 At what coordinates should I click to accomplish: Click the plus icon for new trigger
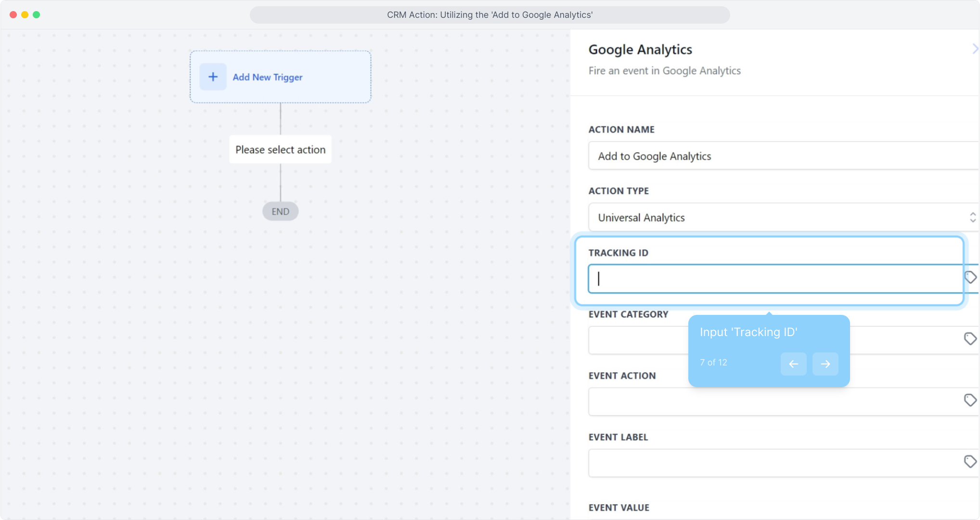[213, 77]
